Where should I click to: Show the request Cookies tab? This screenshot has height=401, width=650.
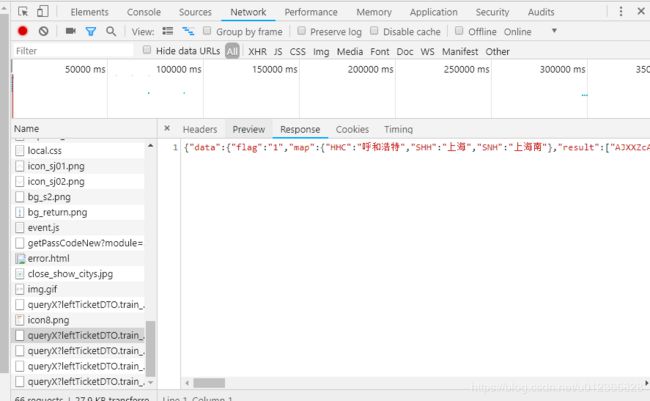coord(352,129)
